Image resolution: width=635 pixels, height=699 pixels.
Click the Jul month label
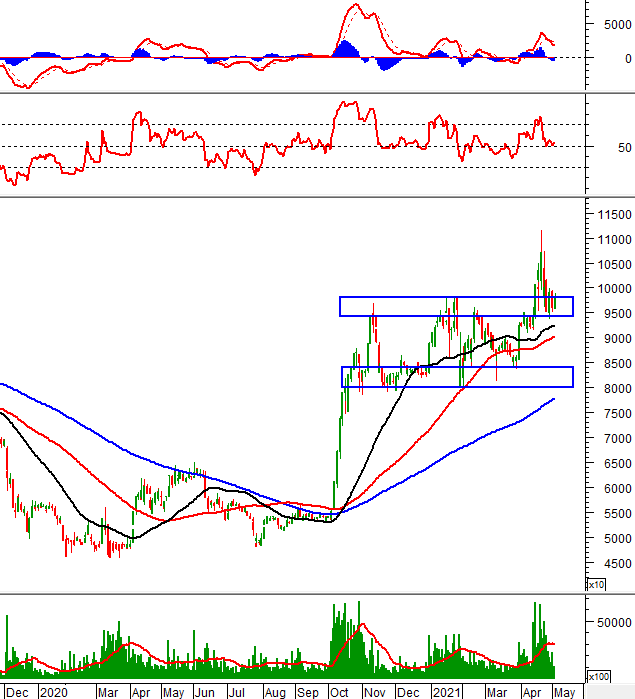236,692
